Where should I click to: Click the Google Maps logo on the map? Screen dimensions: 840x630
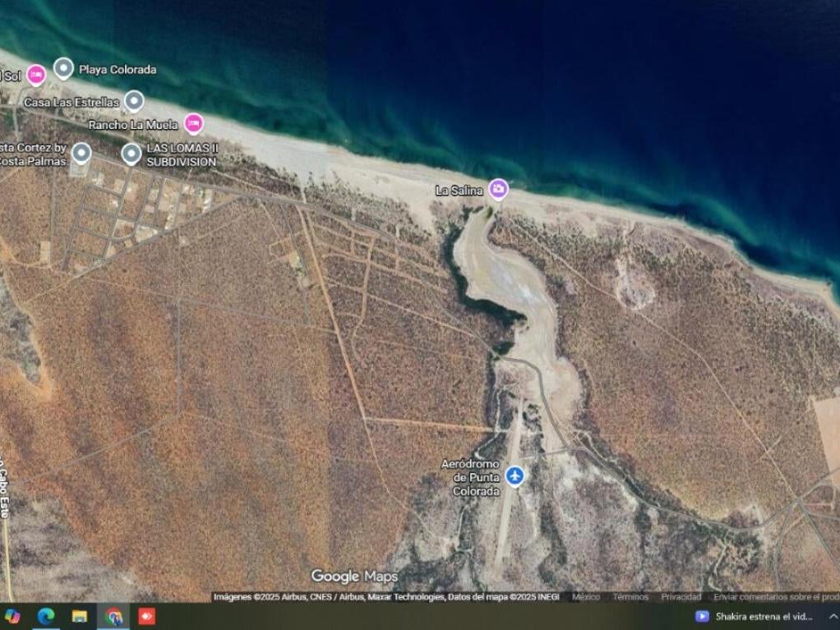coord(354,577)
